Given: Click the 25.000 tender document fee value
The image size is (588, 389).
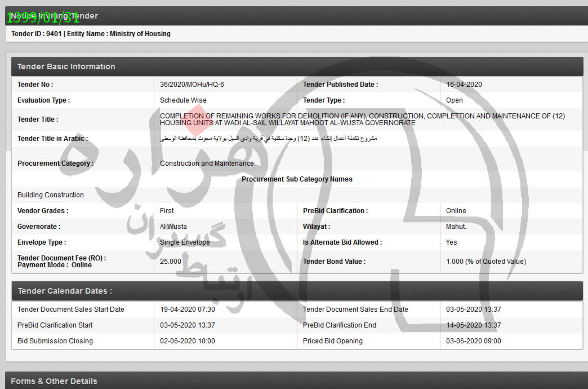Looking at the screenshot, I should pyautogui.click(x=171, y=262).
